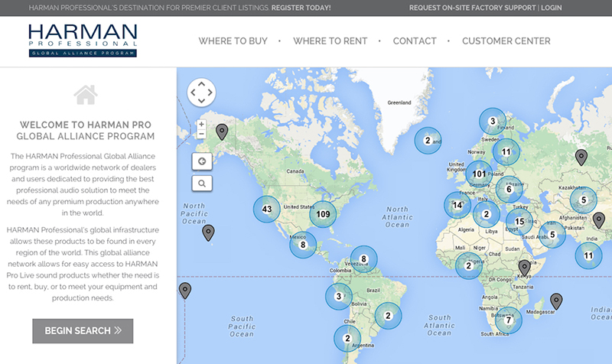The height and width of the screenshot is (364, 612).
Task: Click the back arrow map button
Action: pyautogui.click(x=202, y=161)
